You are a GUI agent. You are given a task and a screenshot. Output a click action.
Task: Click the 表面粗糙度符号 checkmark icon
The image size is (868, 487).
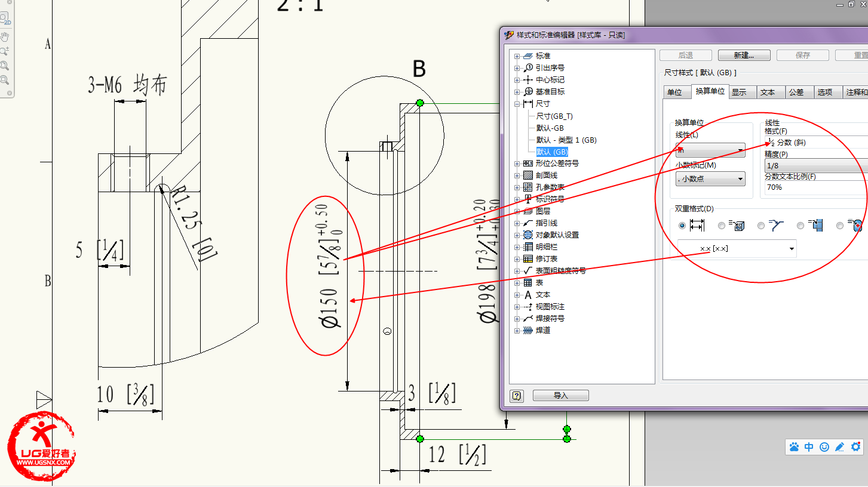[528, 271]
